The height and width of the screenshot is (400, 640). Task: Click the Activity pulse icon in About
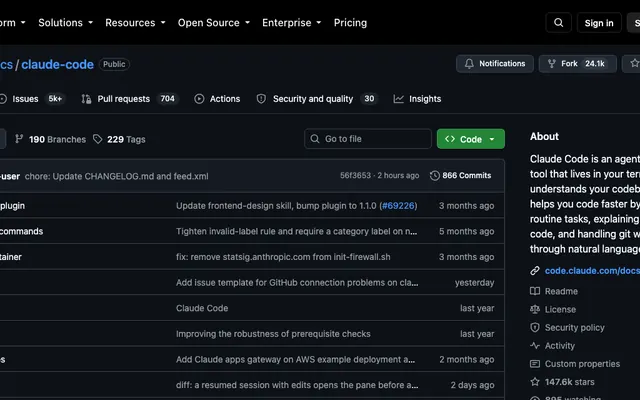[535, 346]
